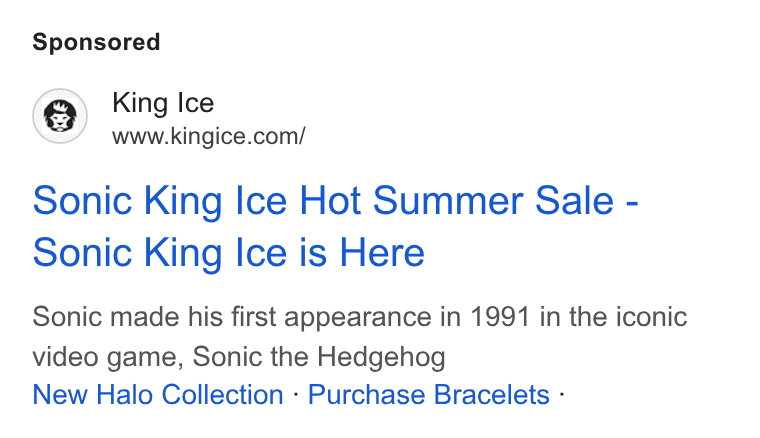Open the New Halo Collection sitelink
This screenshot has width=760, height=438.
coord(158,394)
